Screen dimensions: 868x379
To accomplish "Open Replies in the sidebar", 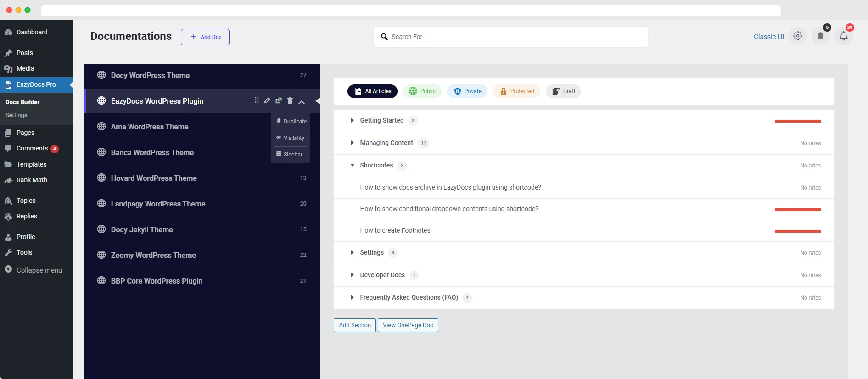I will click(37, 216).
